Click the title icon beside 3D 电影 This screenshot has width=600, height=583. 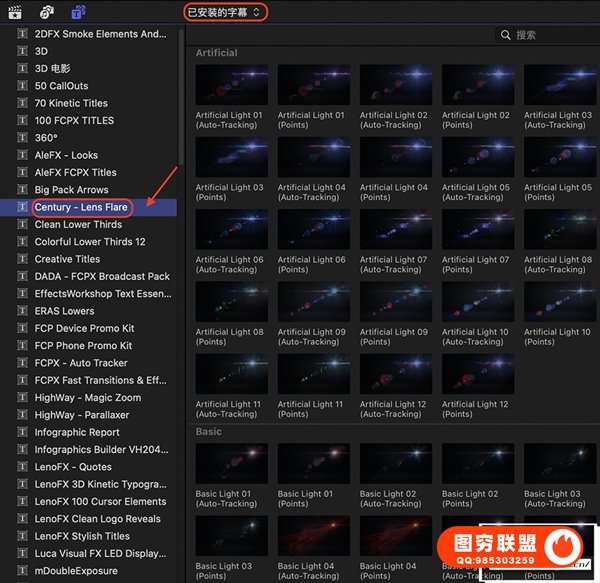(x=22, y=68)
